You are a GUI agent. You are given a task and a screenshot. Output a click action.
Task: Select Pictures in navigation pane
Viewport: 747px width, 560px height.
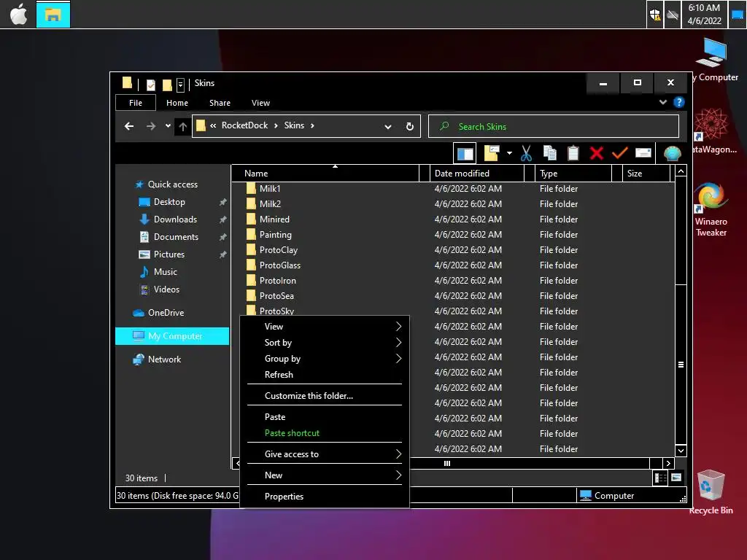(169, 254)
